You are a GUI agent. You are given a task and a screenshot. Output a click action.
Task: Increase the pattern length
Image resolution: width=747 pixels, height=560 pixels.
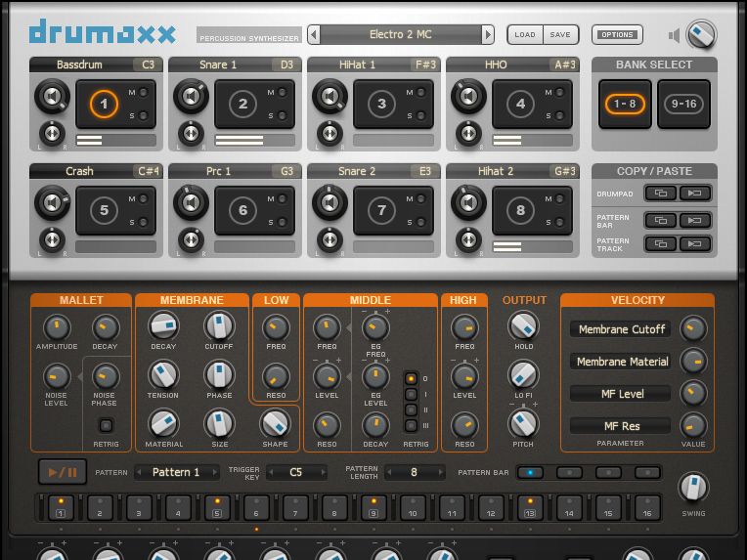coord(441,472)
